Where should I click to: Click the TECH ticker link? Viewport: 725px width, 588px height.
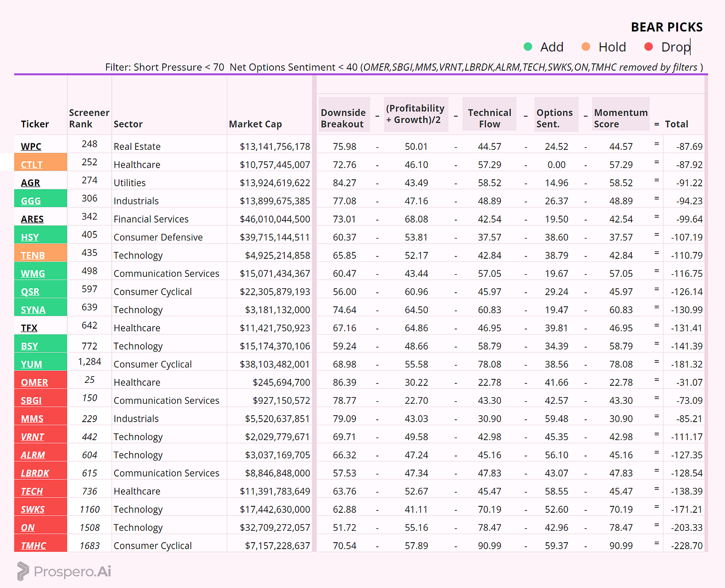point(32,491)
